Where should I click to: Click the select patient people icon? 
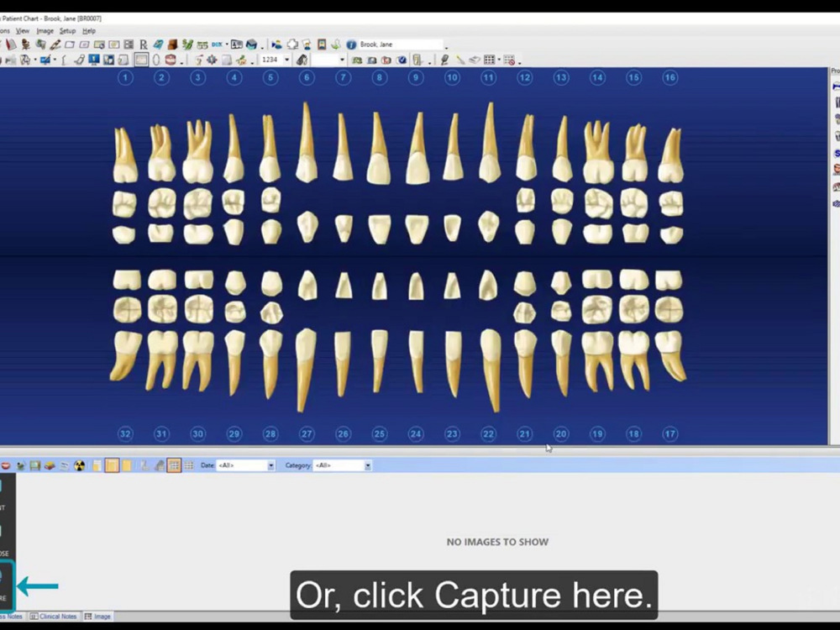[x=277, y=45]
